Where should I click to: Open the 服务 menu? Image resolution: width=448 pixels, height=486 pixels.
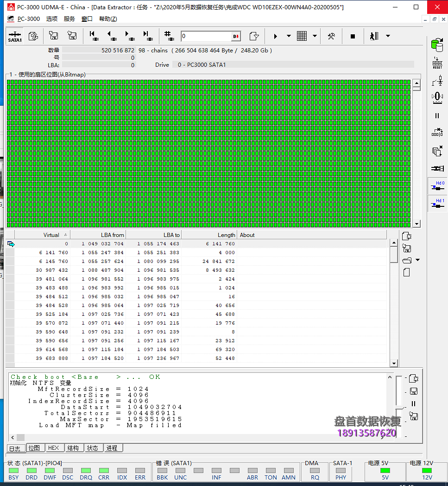[69, 19]
